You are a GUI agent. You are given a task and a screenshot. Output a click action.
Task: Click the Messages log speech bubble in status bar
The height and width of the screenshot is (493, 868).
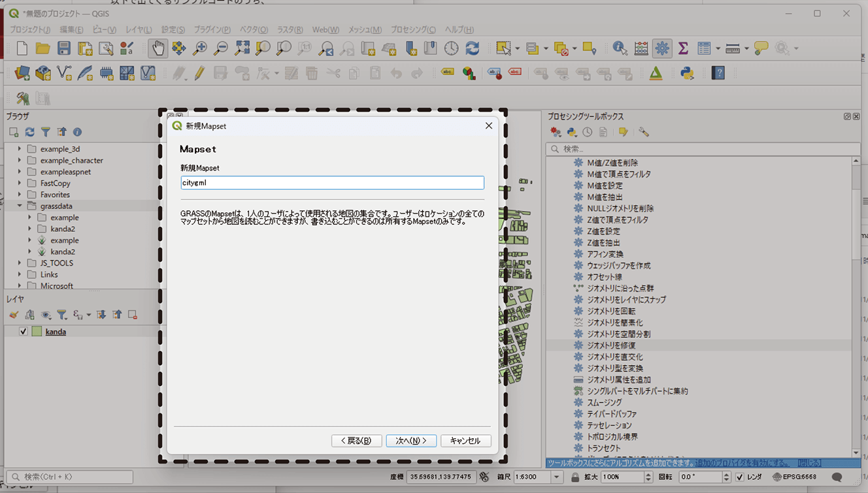(837, 477)
